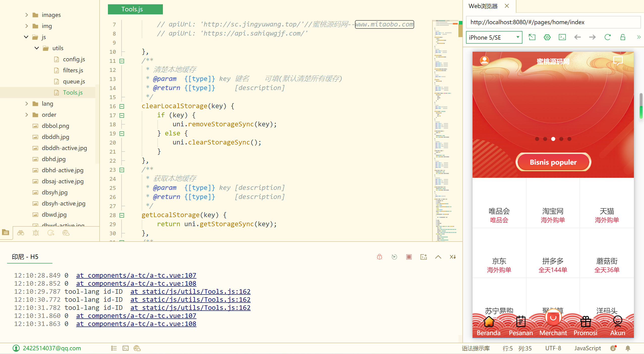Viewport: 644px width, 354px height.
Task: Open the project file tree panel icon
Action: click(6, 232)
